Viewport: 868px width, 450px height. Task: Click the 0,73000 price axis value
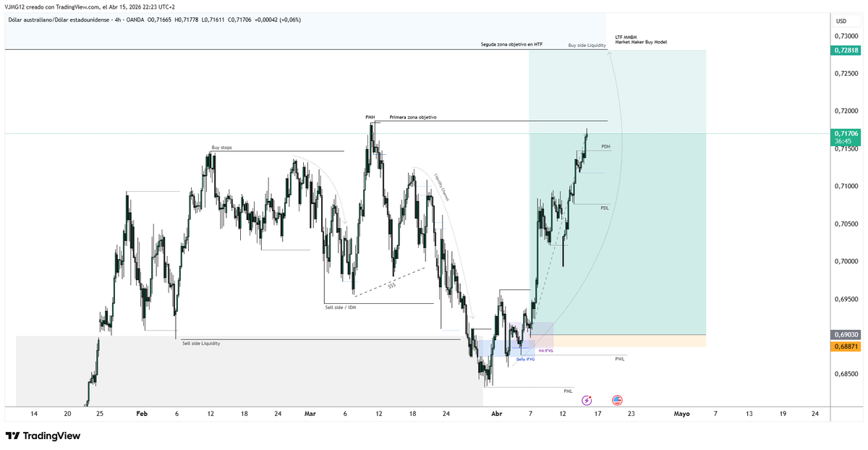(x=847, y=35)
